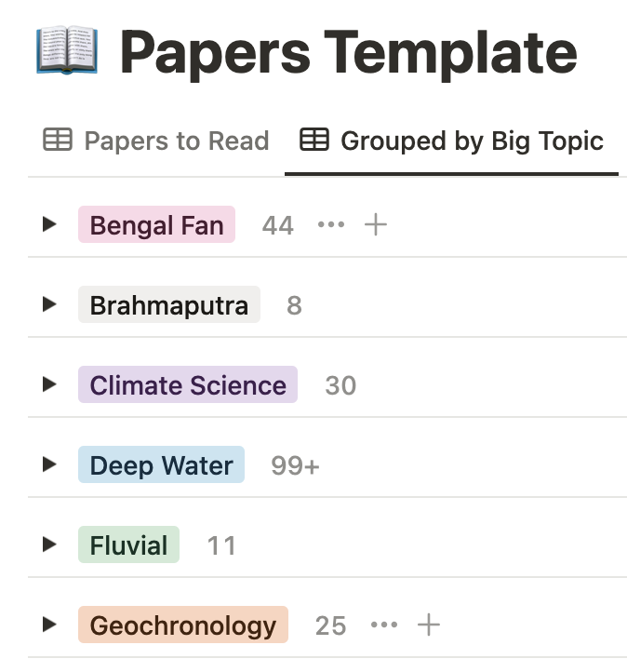This screenshot has height=672, width=627.
Task: Expand the Deep Water group triangle
Action: pyautogui.click(x=49, y=464)
